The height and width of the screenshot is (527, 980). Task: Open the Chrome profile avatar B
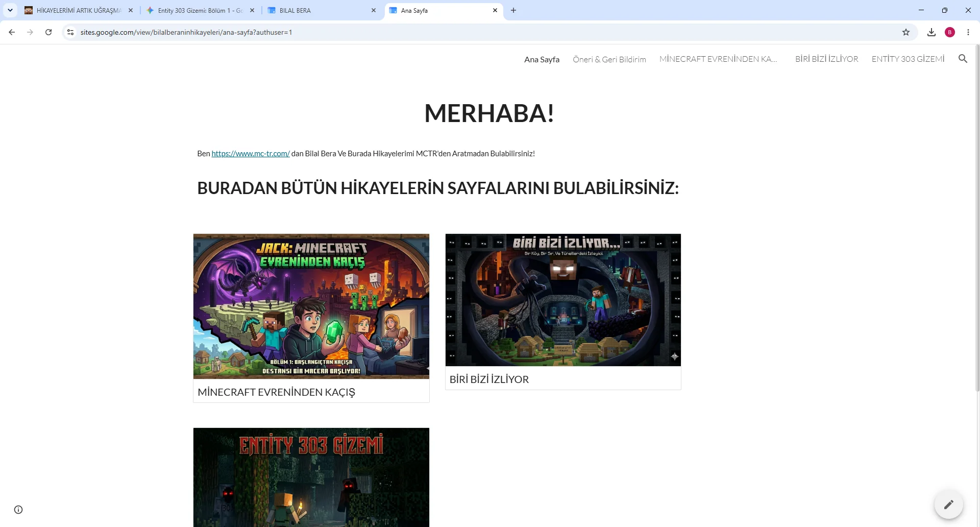point(950,32)
